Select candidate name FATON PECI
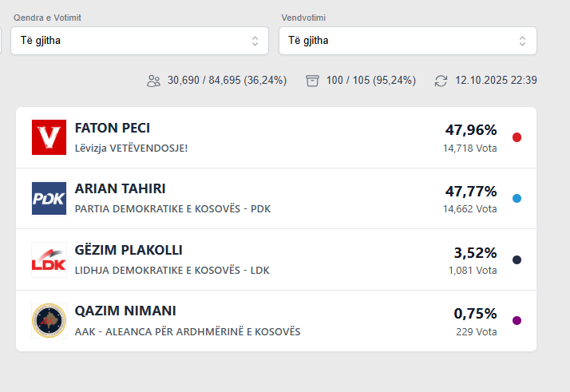Viewport: 570px width, 392px height. pyautogui.click(x=113, y=129)
